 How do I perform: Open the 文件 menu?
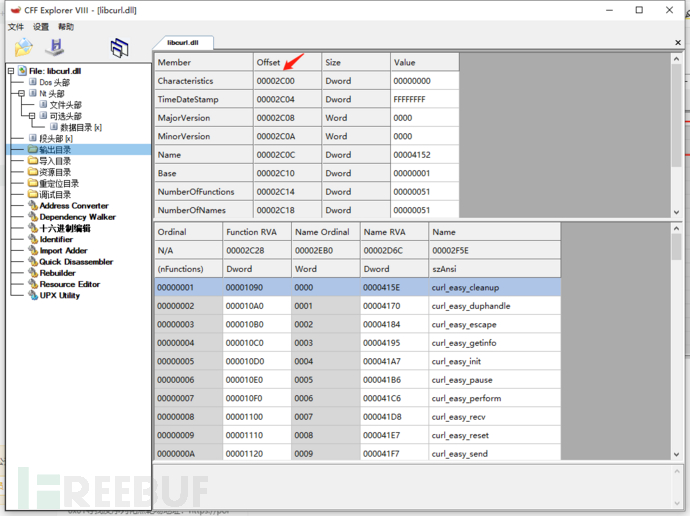(x=16, y=27)
